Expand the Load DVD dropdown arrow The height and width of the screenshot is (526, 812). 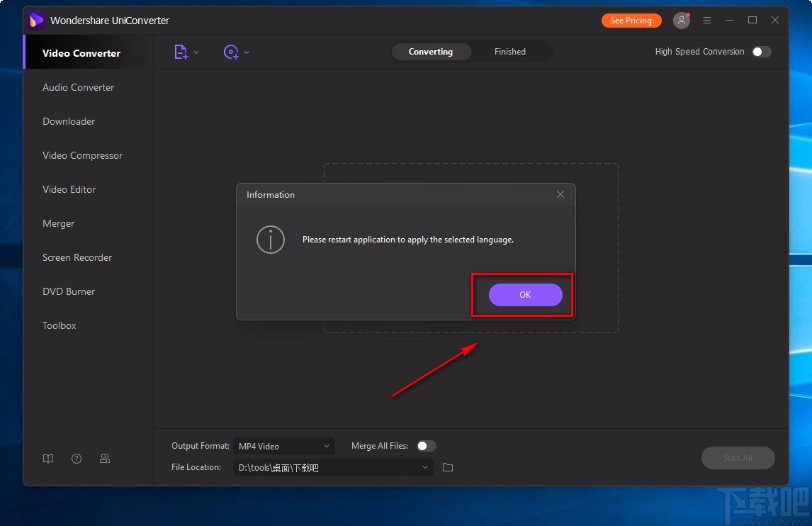click(247, 52)
